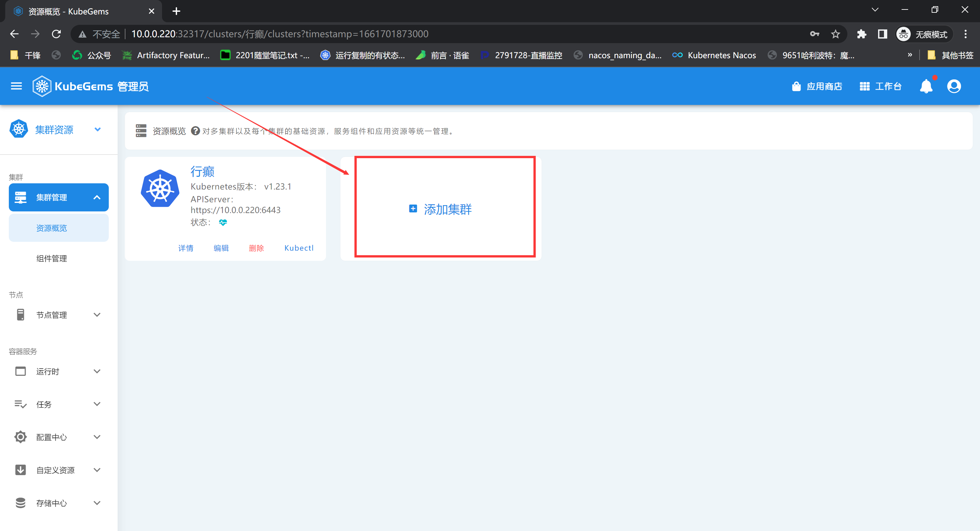Go back with the browser back arrow
Image resolution: width=980 pixels, height=531 pixels.
point(14,34)
